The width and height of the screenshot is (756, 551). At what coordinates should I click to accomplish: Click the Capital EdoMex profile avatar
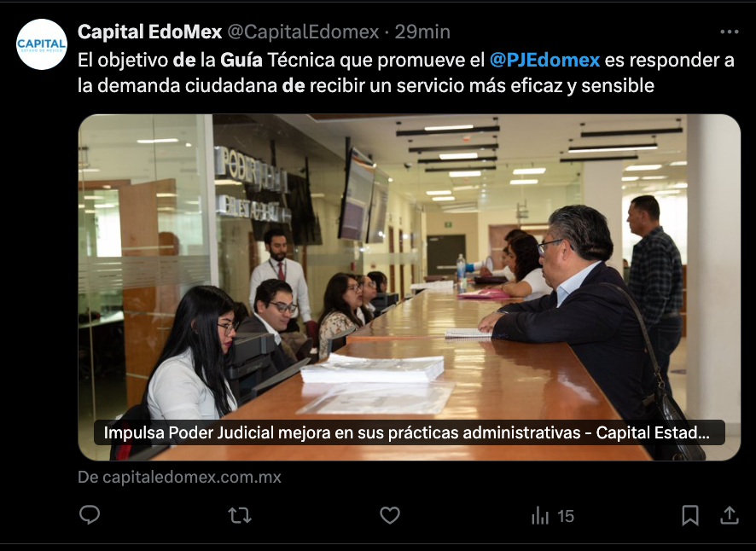42,44
